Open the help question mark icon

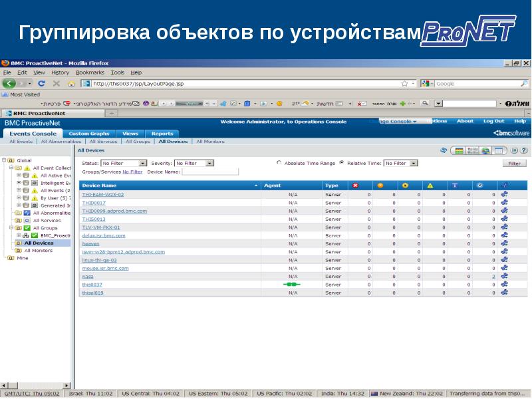click(x=525, y=151)
